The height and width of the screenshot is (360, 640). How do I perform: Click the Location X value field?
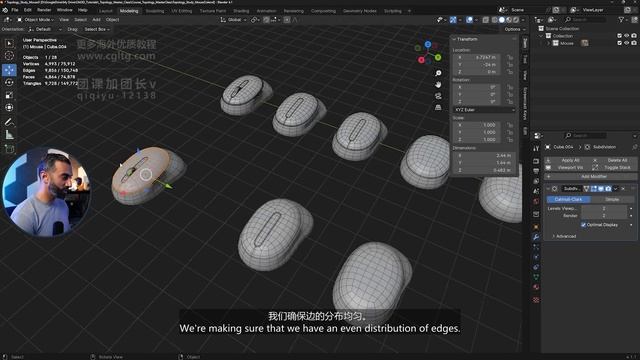tap(478, 58)
